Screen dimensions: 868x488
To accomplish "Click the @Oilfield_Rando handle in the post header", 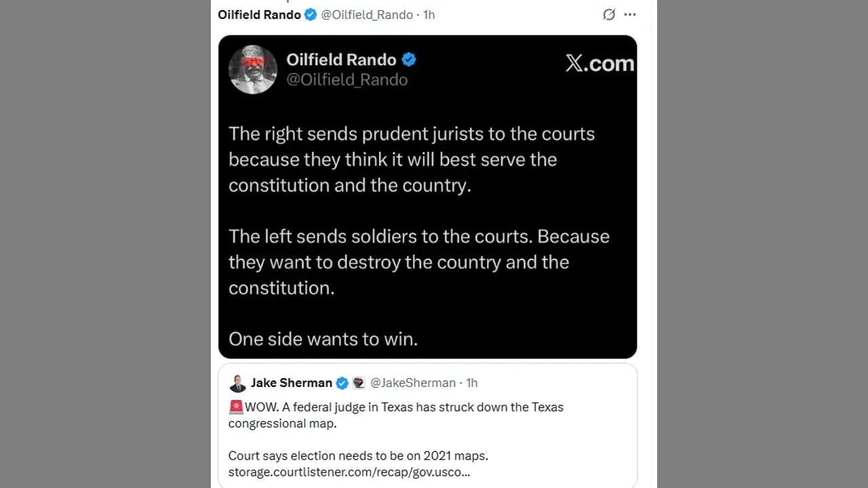I will pos(367,15).
